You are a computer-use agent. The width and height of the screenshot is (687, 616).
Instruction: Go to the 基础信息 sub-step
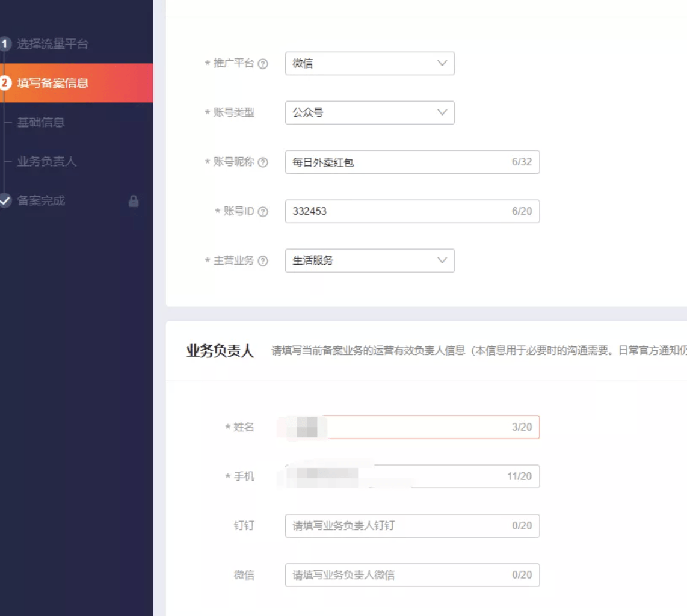[x=41, y=122]
